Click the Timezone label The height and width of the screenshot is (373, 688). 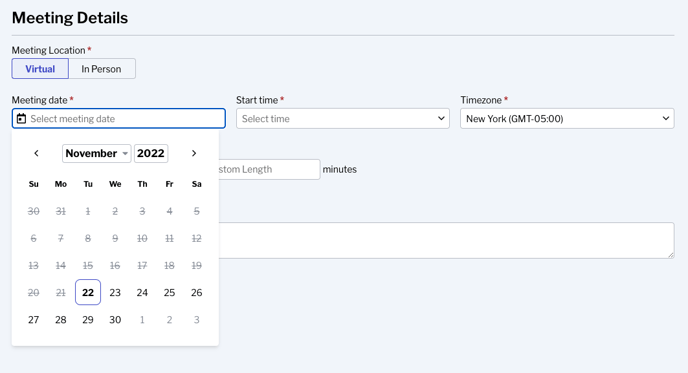(481, 100)
